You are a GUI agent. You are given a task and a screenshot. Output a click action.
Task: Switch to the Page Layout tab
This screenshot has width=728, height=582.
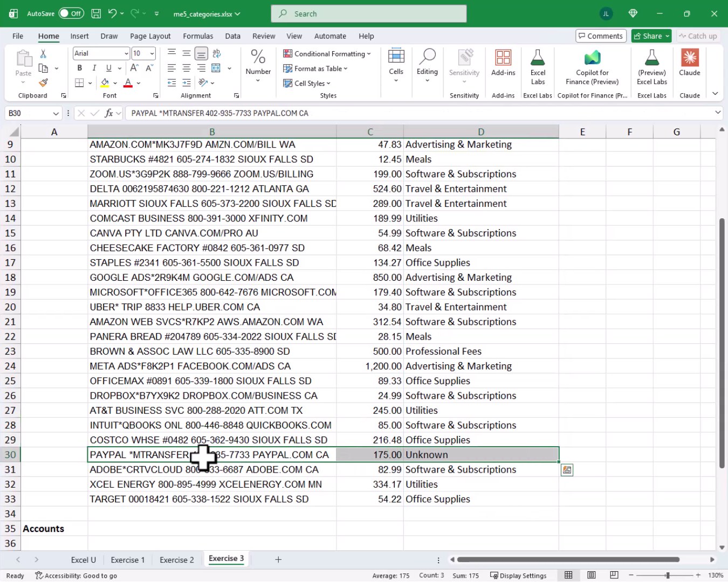[x=150, y=36]
